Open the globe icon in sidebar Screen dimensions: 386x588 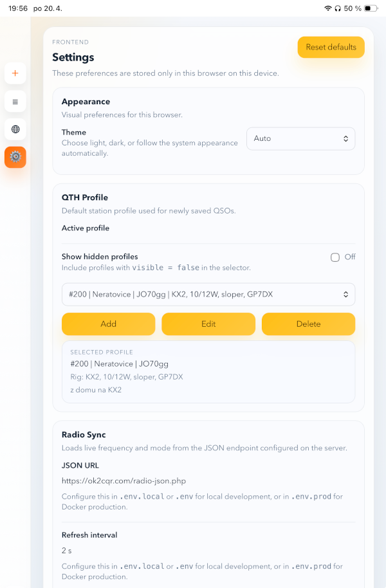click(x=15, y=129)
